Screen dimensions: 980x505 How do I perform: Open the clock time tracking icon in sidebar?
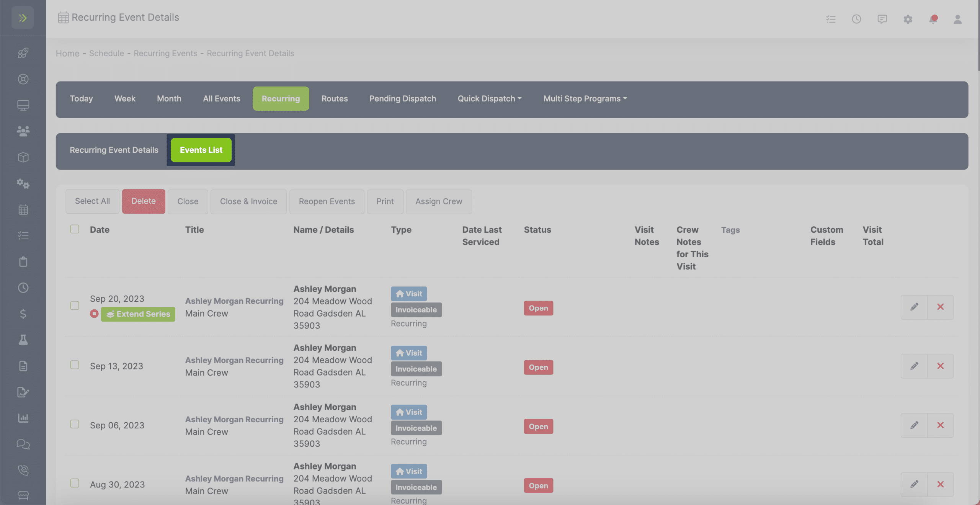[x=23, y=288]
